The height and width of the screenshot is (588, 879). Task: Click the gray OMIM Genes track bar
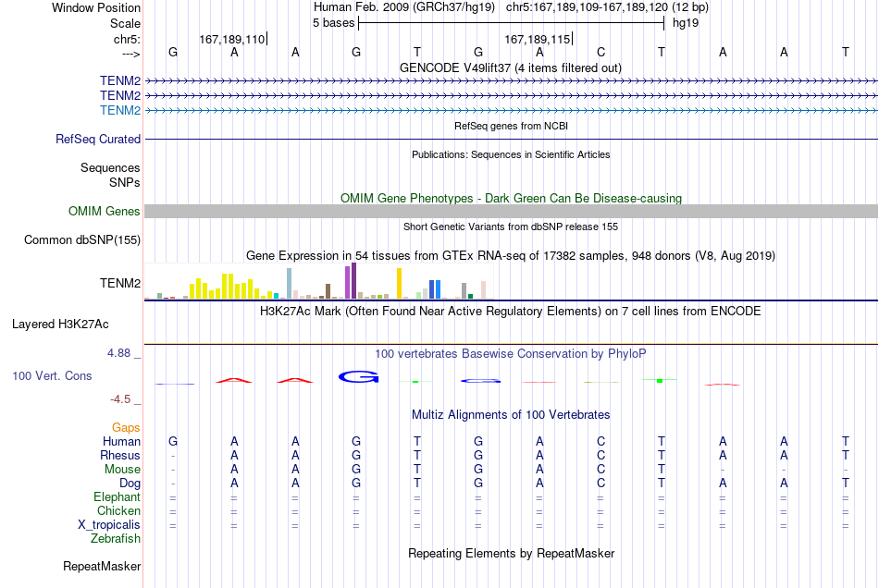(511, 211)
